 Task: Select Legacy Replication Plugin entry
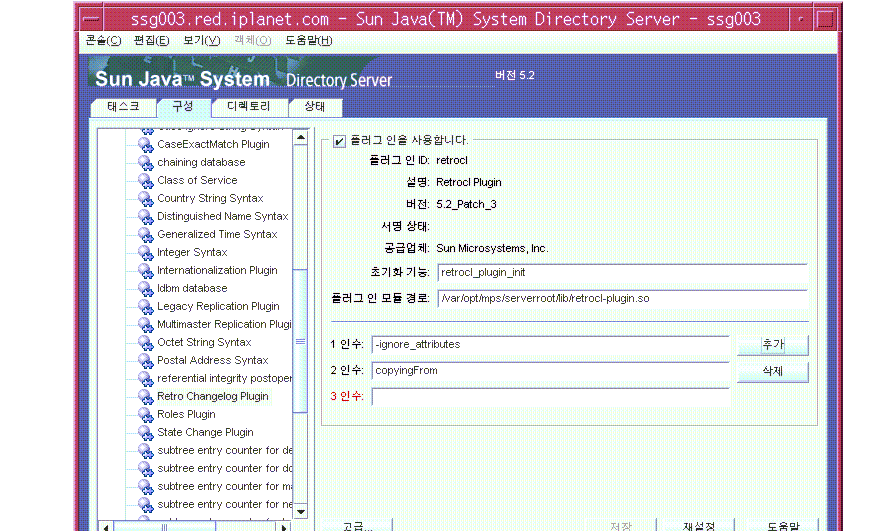(x=218, y=306)
